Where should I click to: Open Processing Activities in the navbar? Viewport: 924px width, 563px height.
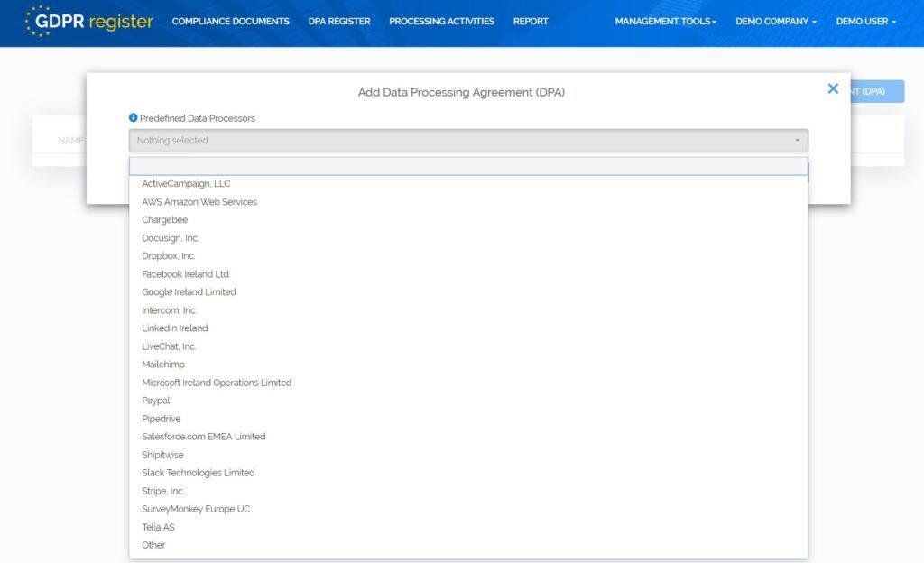click(441, 21)
